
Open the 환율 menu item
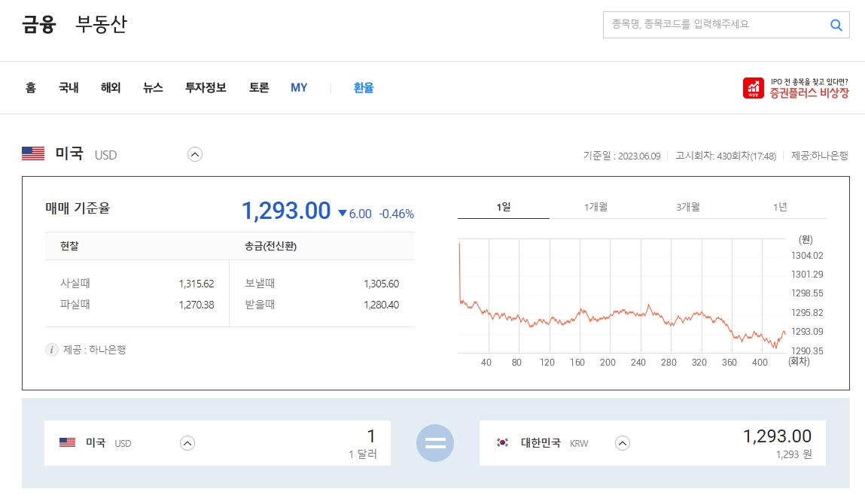pyautogui.click(x=363, y=87)
